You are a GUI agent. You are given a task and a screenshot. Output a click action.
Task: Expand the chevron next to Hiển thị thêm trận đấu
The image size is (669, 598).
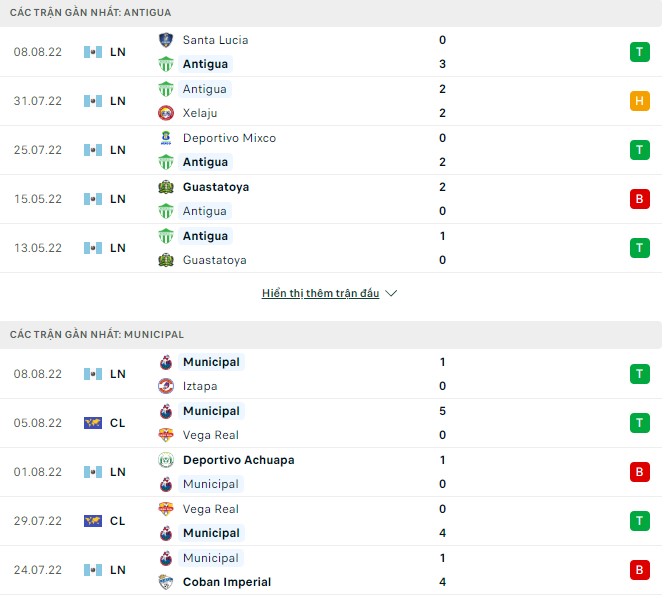coord(391,294)
